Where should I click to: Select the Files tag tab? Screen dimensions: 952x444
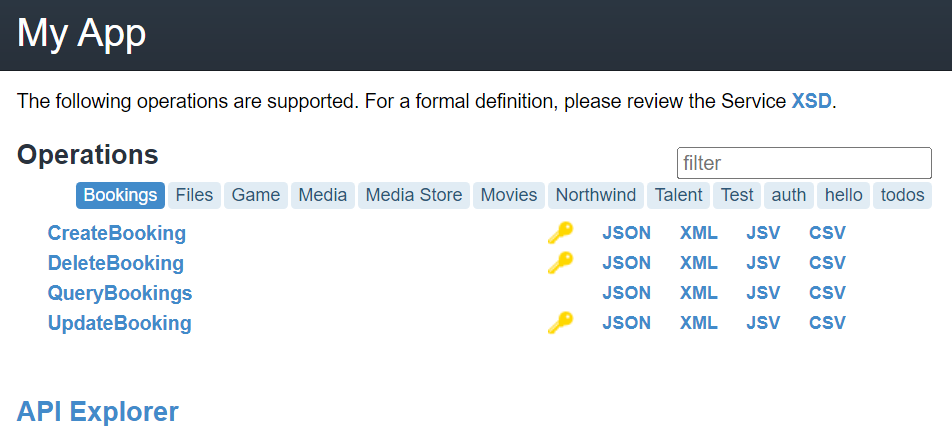click(x=194, y=195)
